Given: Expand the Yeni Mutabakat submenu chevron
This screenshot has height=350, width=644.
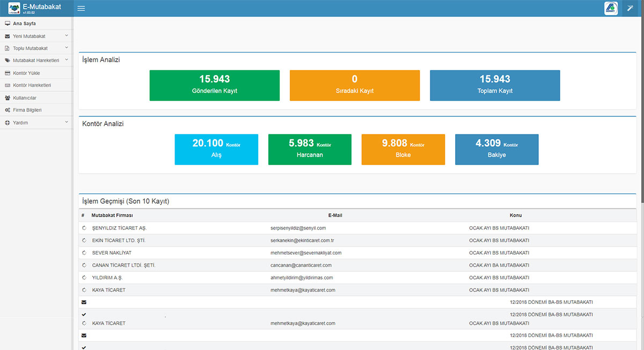Looking at the screenshot, I should click(67, 36).
